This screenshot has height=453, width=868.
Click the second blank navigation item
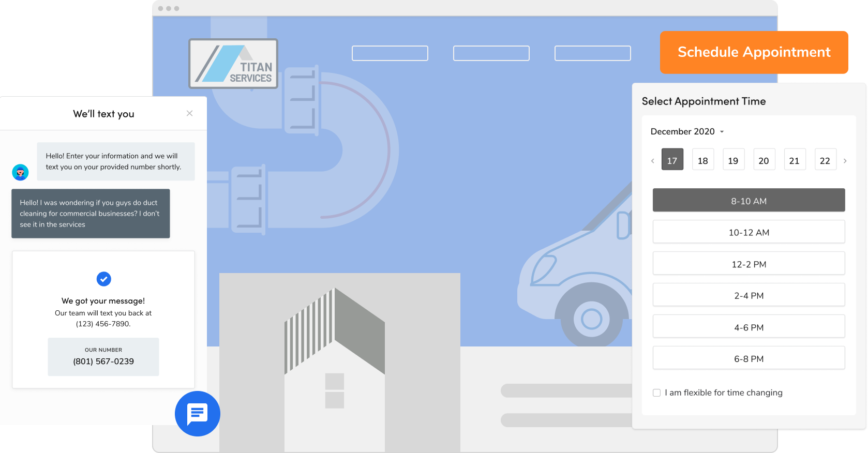(x=491, y=53)
